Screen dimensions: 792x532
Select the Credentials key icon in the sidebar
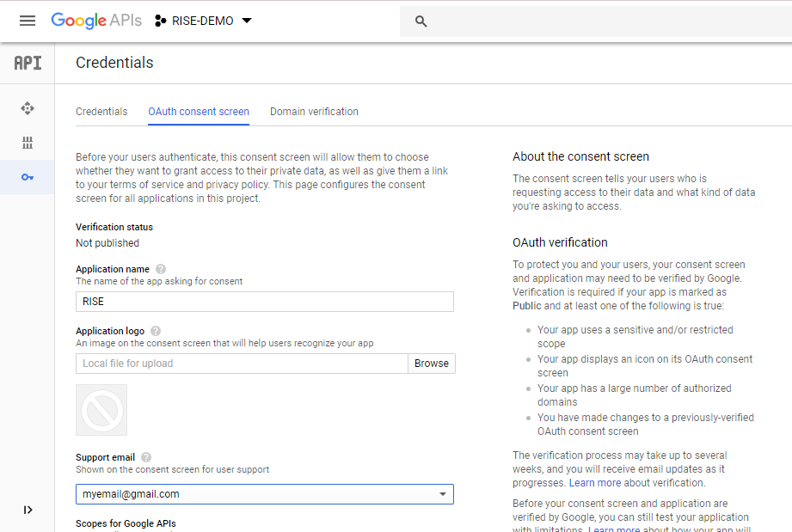point(28,177)
